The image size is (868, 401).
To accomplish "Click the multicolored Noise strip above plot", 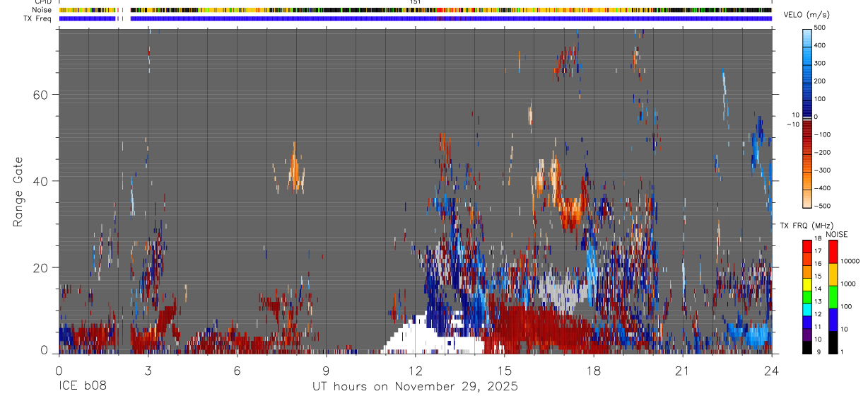I will click(415, 10).
